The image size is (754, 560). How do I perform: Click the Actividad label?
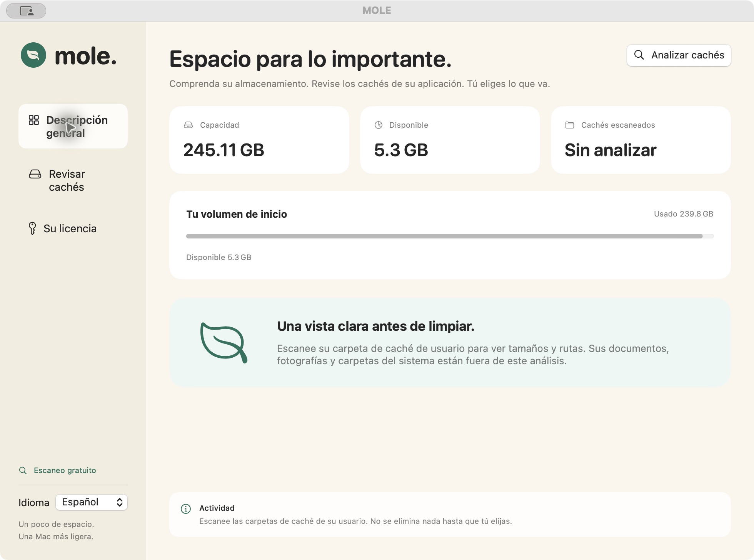217,508
